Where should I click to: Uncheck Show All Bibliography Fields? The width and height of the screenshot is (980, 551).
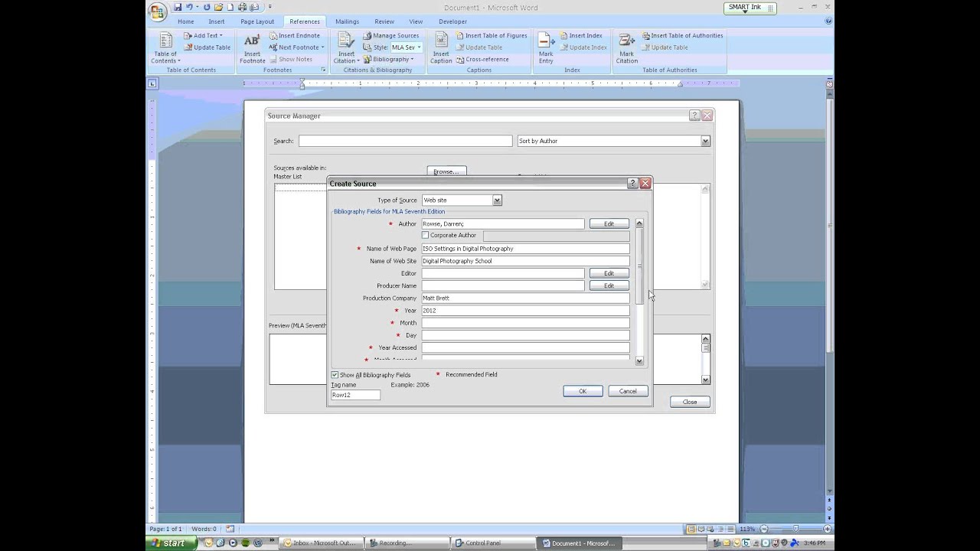(335, 375)
